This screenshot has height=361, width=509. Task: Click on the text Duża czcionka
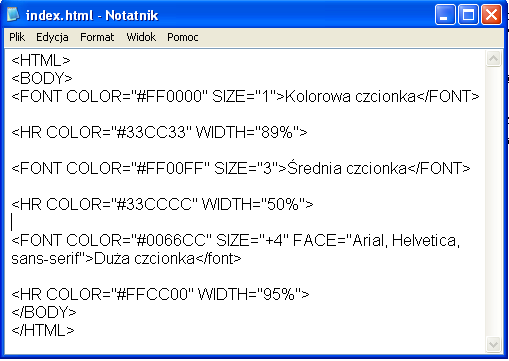pyautogui.click(x=144, y=259)
